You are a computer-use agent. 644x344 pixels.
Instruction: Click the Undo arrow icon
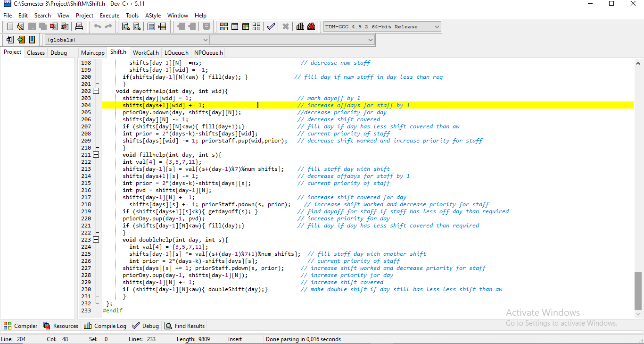97,27
